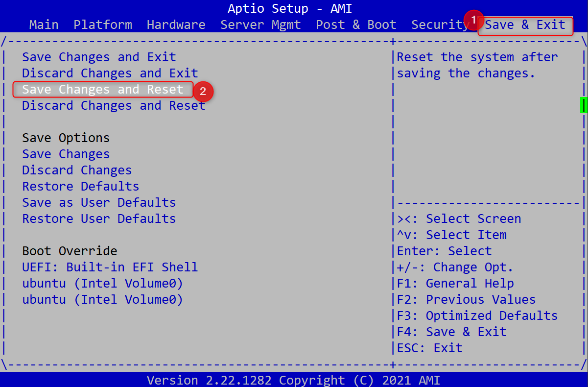
Task: Click the red number 1 badge
Action: tap(473, 20)
